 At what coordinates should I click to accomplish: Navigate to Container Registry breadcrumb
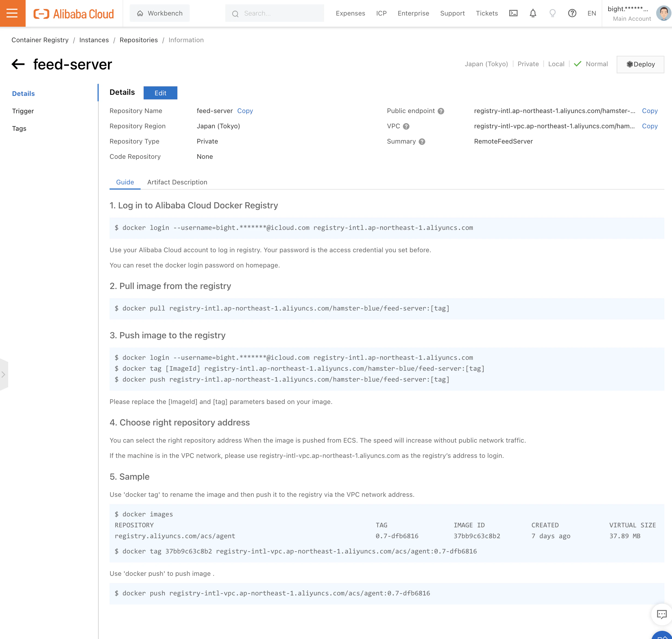40,40
